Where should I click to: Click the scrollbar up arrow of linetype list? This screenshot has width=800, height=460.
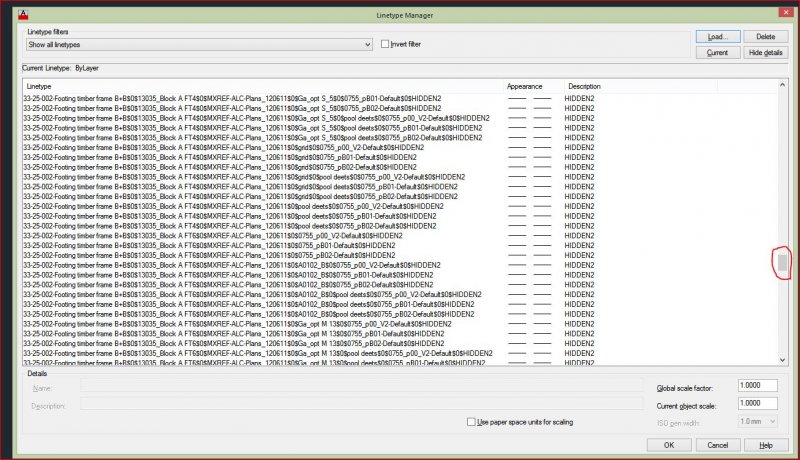coord(783,85)
